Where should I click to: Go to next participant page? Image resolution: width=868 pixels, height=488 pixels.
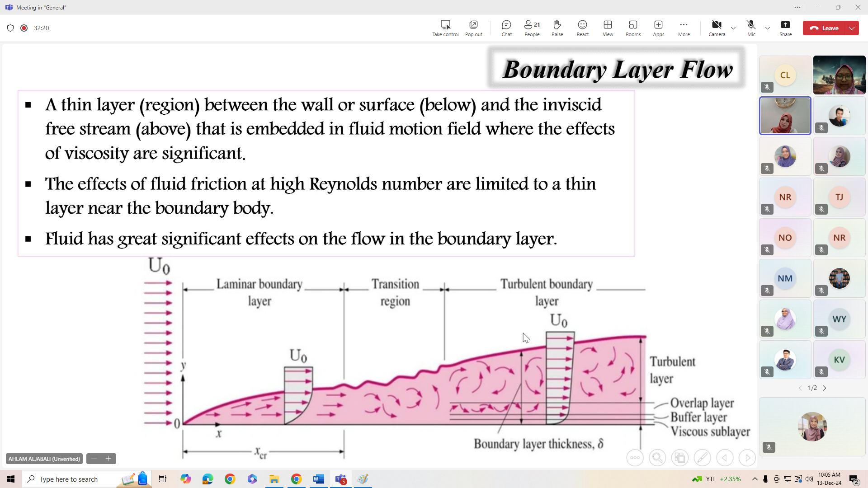click(x=825, y=388)
